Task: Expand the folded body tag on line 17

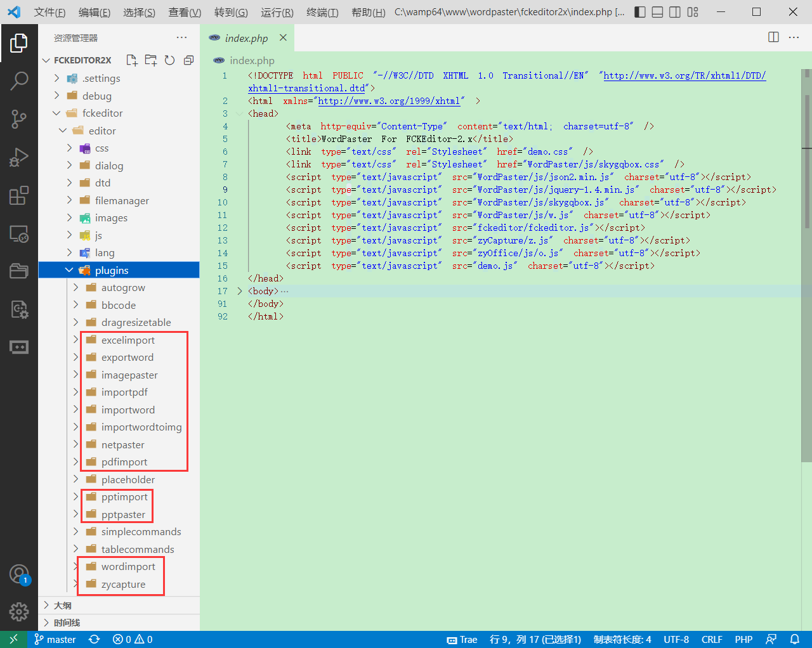Action: tap(240, 291)
